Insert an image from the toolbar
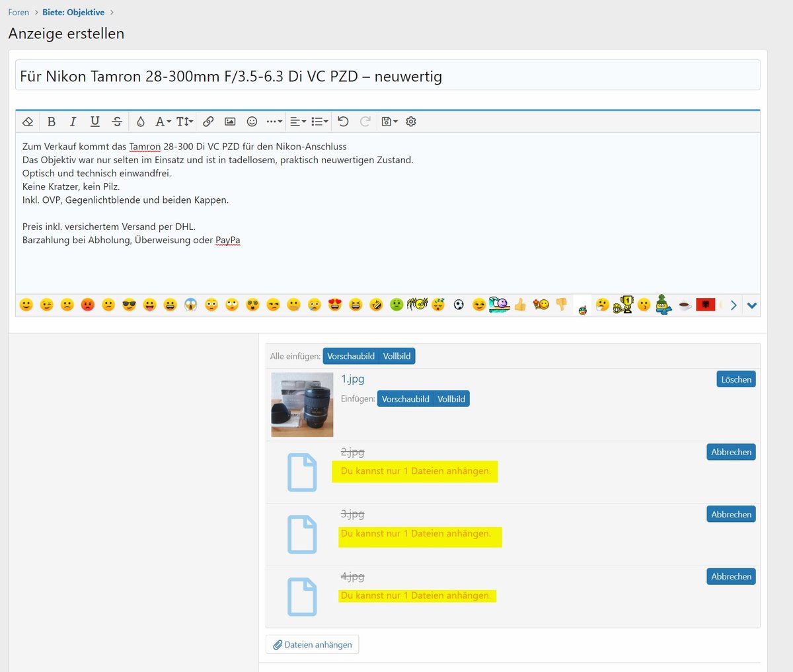793x672 pixels. pos(230,122)
